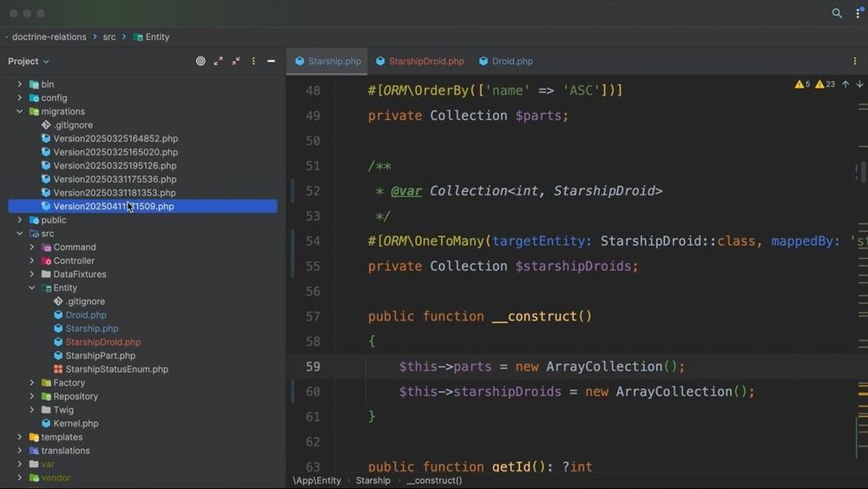Open the Project view dropdown
Image resolution: width=868 pixels, height=489 pixels.
[x=29, y=61]
